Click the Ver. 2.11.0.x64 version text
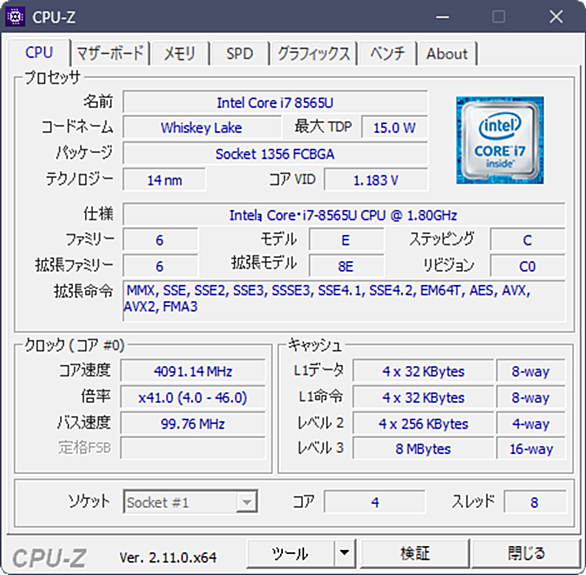Screen dimensions: 586x575 pos(168,557)
